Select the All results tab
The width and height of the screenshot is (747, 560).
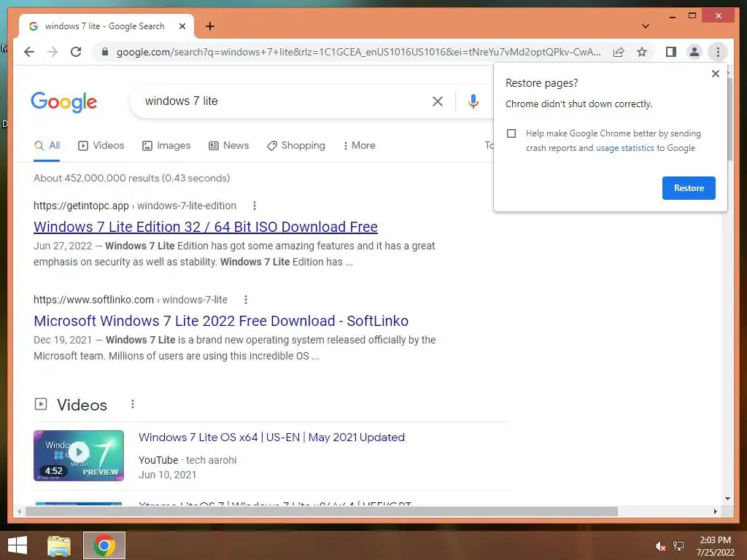pyautogui.click(x=47, y=146)
